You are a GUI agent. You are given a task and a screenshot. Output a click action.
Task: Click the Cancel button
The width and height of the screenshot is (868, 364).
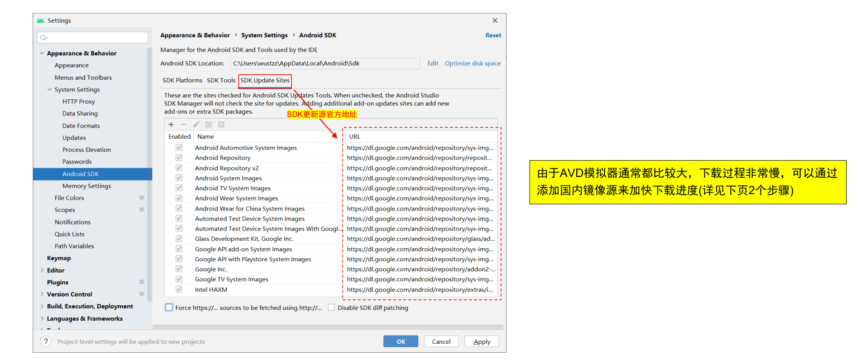click(441, 341)
